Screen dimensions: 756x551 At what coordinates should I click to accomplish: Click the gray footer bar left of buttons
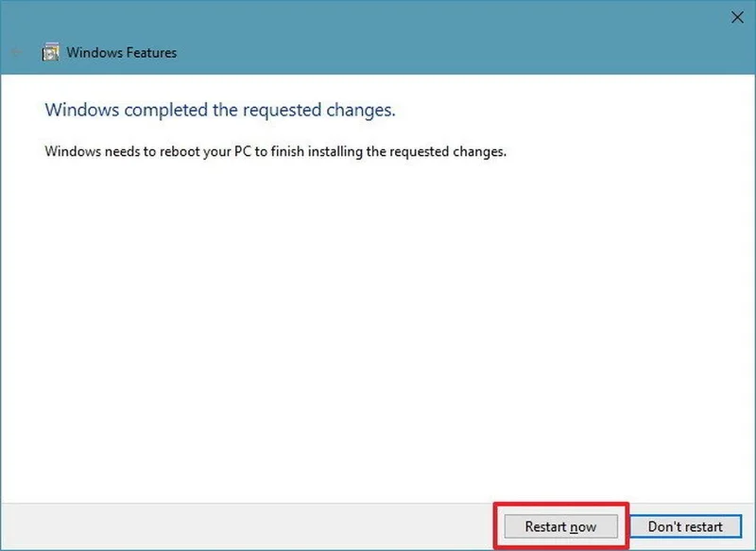246,526
